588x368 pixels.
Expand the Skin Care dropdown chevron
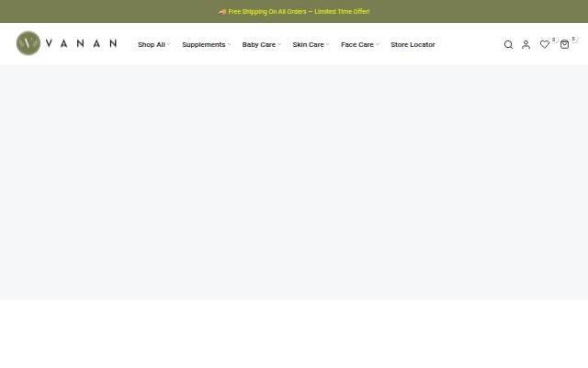point(327,44)
